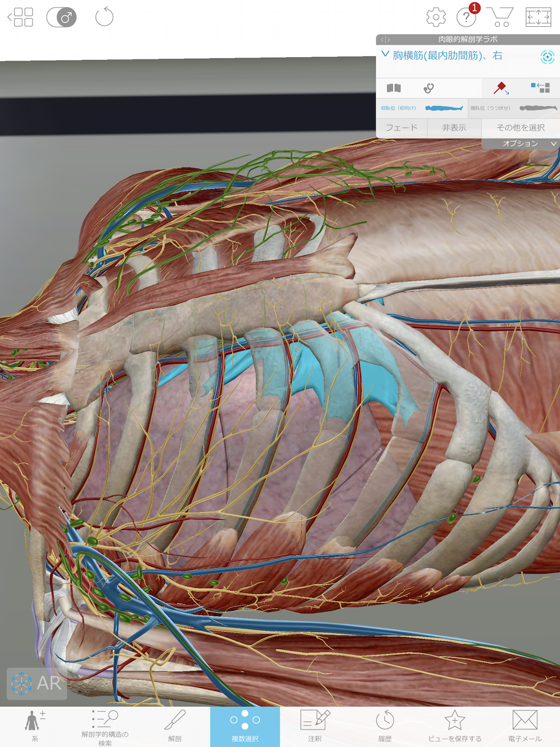Viewport: 560px width, 747px height.
Task: Open the stethoscope pathology icon
Action: [429, 88]
